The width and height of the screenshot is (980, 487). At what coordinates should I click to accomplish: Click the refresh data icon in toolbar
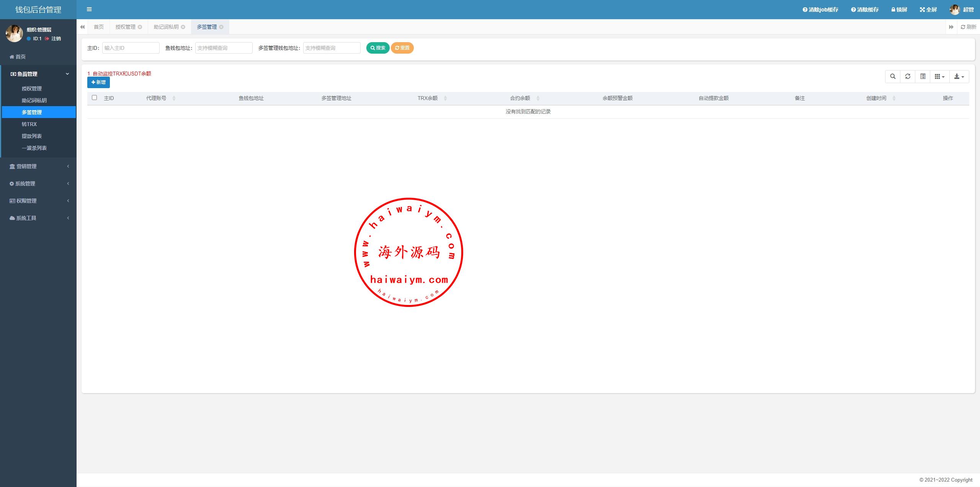pyautogui.click(x=908, y=76)
